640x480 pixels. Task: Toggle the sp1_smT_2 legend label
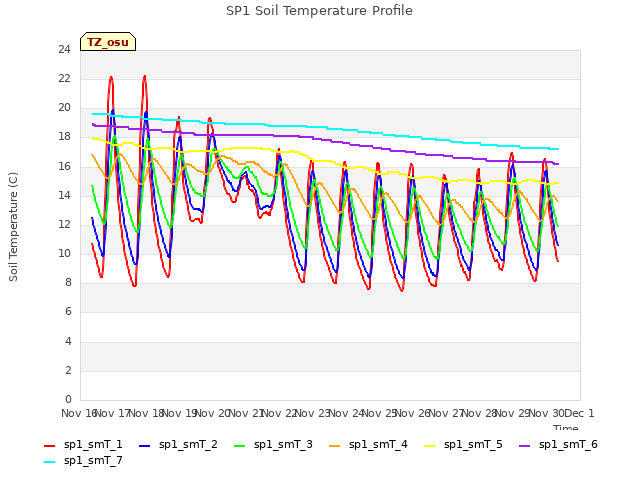pyautogui.click(x=188, y=444)
